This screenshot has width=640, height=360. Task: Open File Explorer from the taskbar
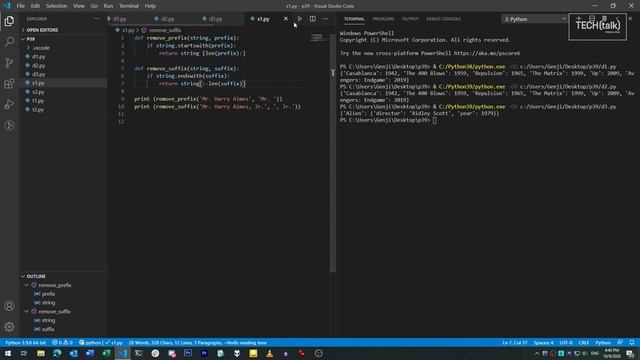pyautogui.click(x=41, y=353)
